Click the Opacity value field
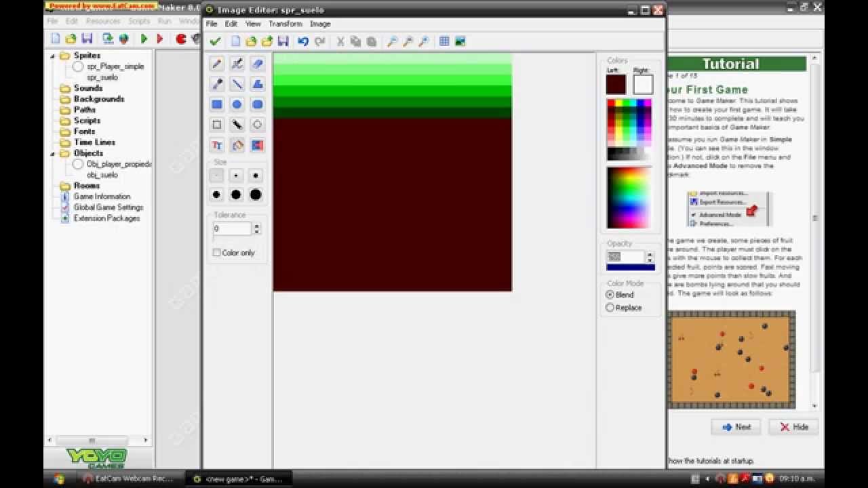 (626, 258)
